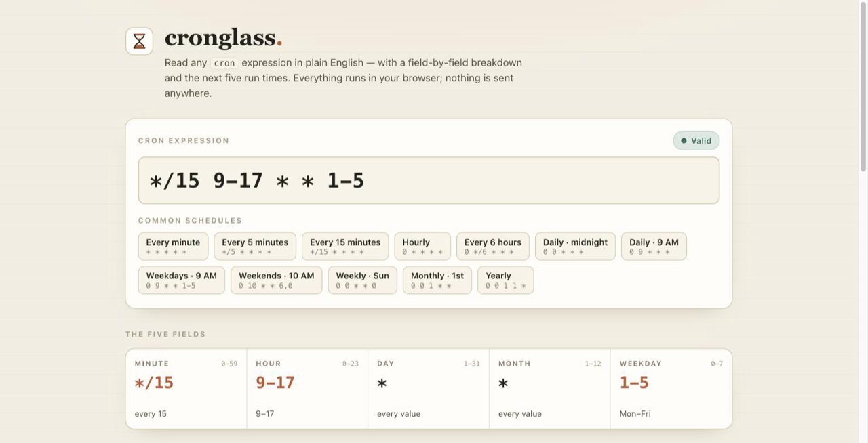Apply the Weekdays · 9 AM preset

pos(182,280)
